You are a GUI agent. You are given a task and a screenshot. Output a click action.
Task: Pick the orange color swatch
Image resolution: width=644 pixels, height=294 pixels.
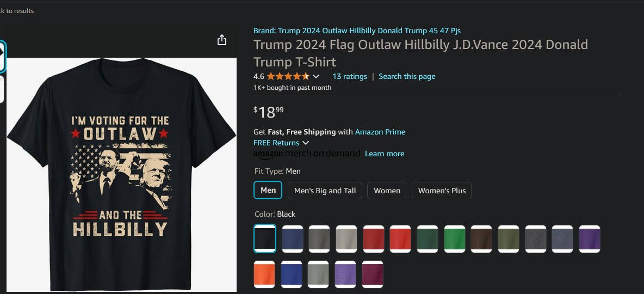coord(265,274)
